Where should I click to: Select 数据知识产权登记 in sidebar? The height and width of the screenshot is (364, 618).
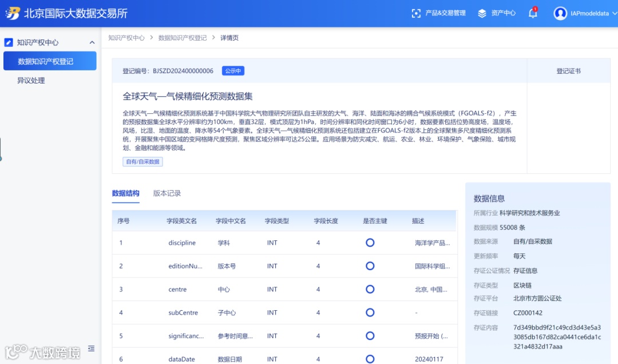coord(50,61)
